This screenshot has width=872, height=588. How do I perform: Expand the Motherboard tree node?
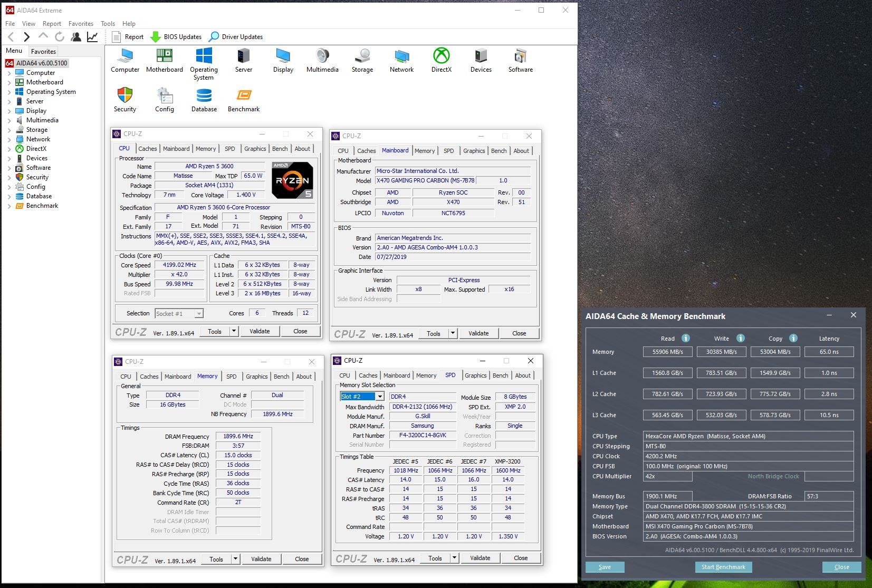9,82
